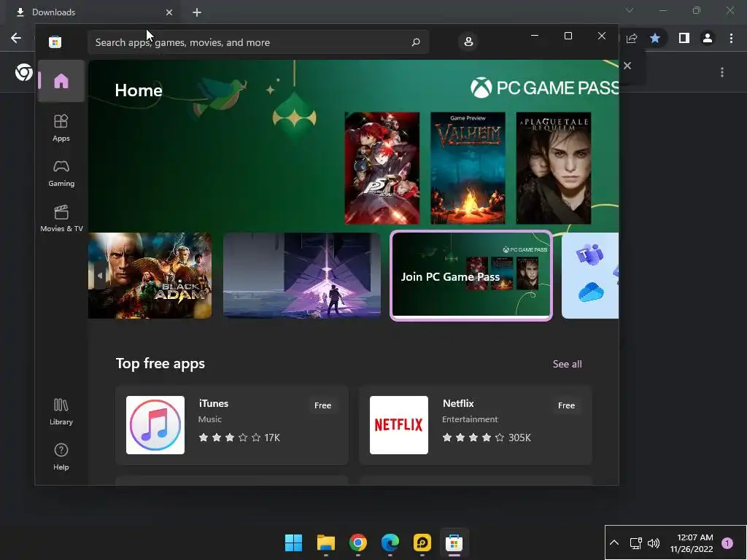747x560 pixels.
Task: Focus the Store search box
Action: tap(258, 42)
